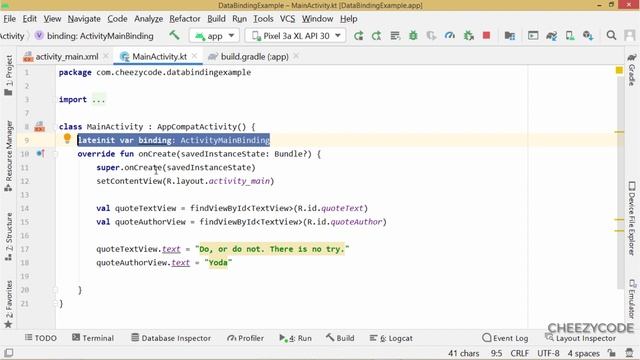Close the build.gradle (:app) tab

(296, 56)
